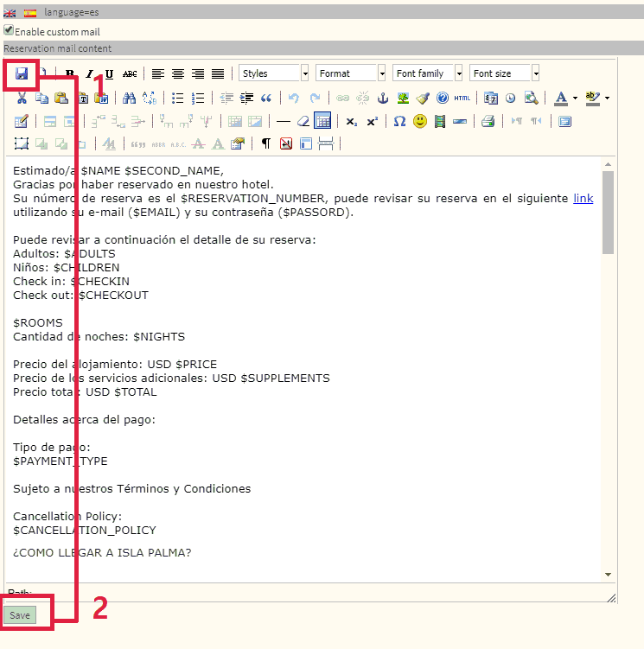Uncheck Enable custom mail checkbox

[x=9, y=30]
